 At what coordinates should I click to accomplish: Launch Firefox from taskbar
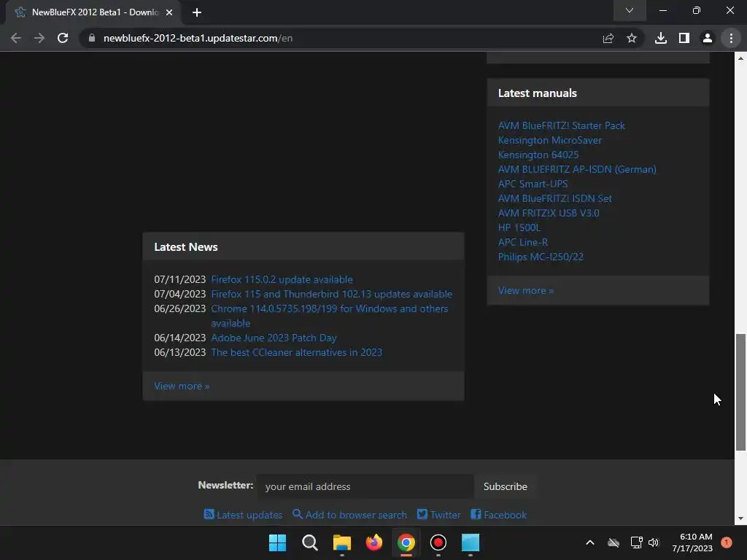(x=374, y=542)
